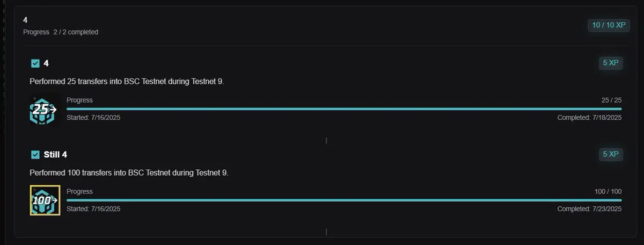Click the gold-framed 100 transfers badge icon
Screen dimensions: 644x245
tap(45, 200)
